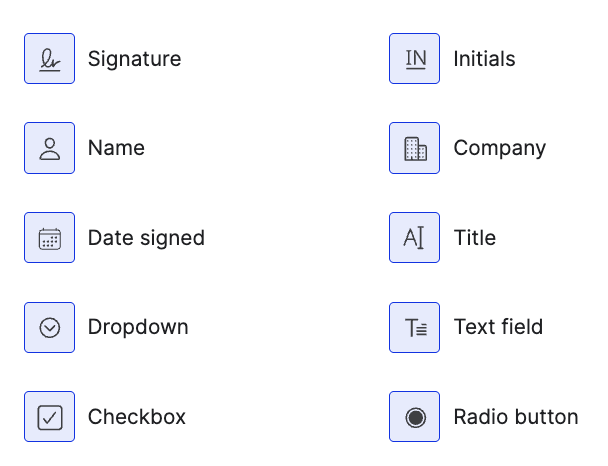The width and height of the screenshot is (608, 466).
Task: Select the Name field label
Action: pos(116,149)
